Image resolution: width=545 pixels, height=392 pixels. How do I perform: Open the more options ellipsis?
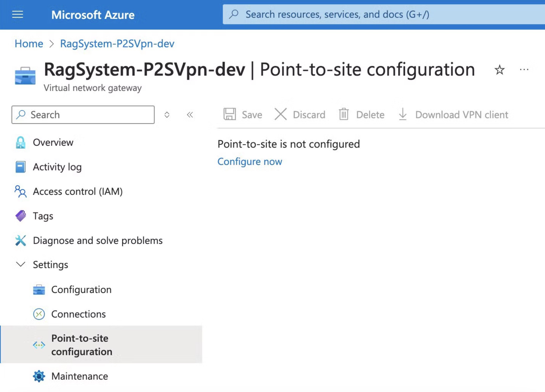(x=524, y=70)
